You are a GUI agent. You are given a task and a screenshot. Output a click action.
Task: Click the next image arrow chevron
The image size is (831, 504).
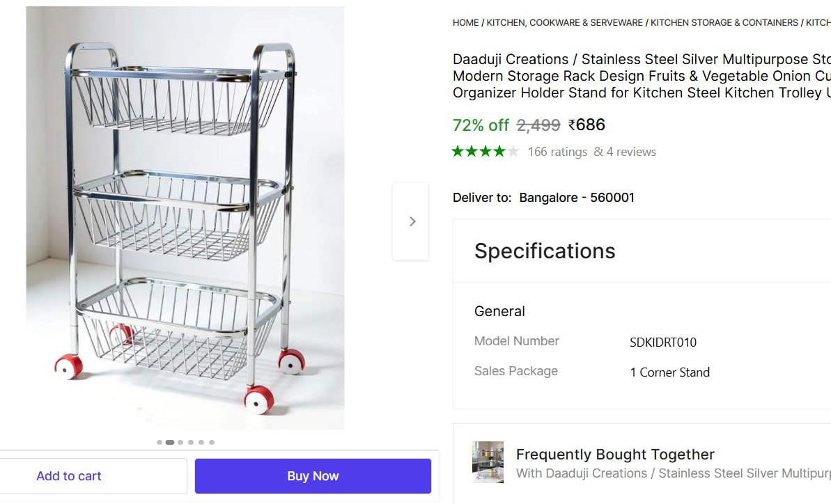(412, 221)
